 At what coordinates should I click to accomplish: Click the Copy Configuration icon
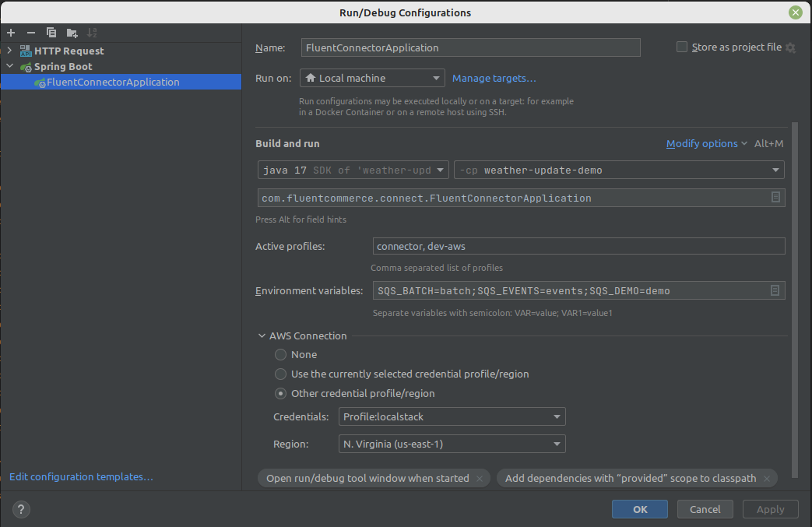(x=51, y=33)
